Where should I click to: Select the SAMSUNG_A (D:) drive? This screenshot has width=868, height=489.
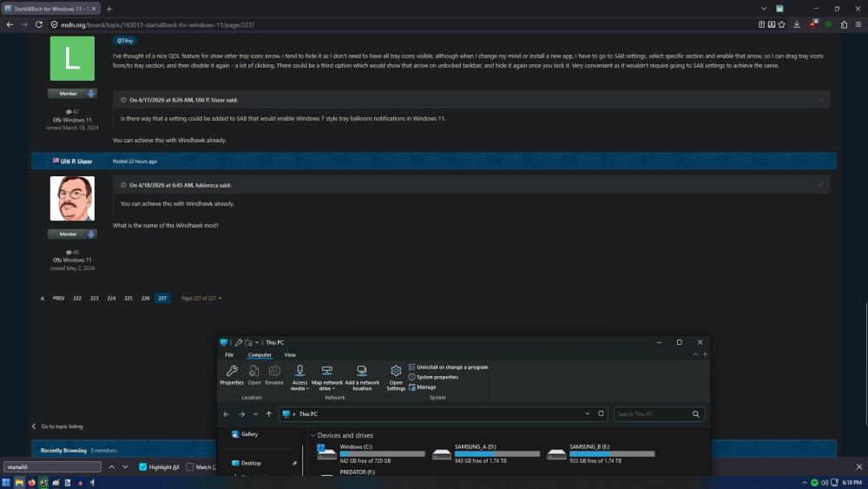click(486, 453)
